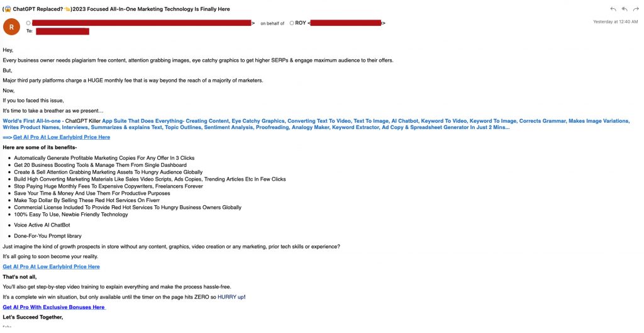The height and width of the screenshot is (333, 644).
Task: Open 'Get AI Pro With Exclusive Bonuses Here' link
Action: click(x=54, y=307)
